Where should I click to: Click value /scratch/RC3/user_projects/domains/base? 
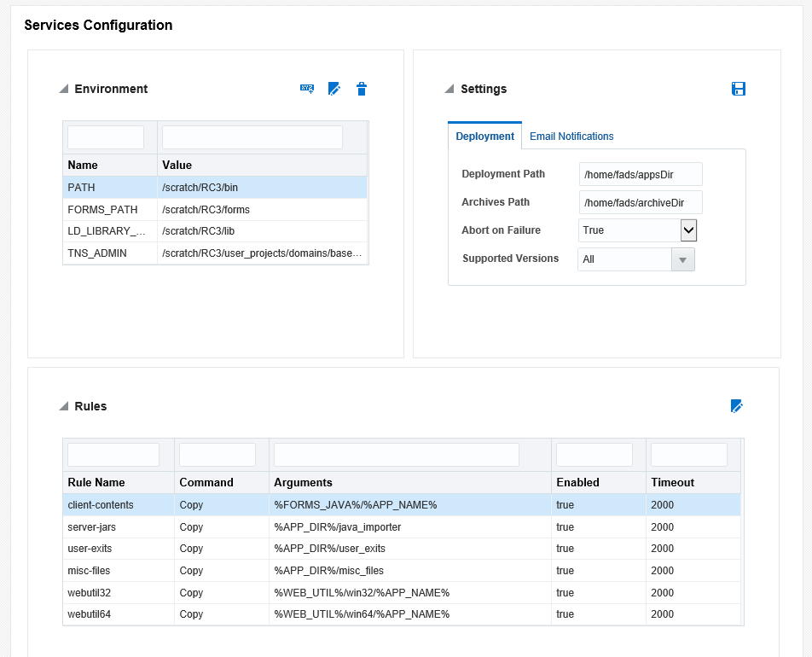(262, 253)
